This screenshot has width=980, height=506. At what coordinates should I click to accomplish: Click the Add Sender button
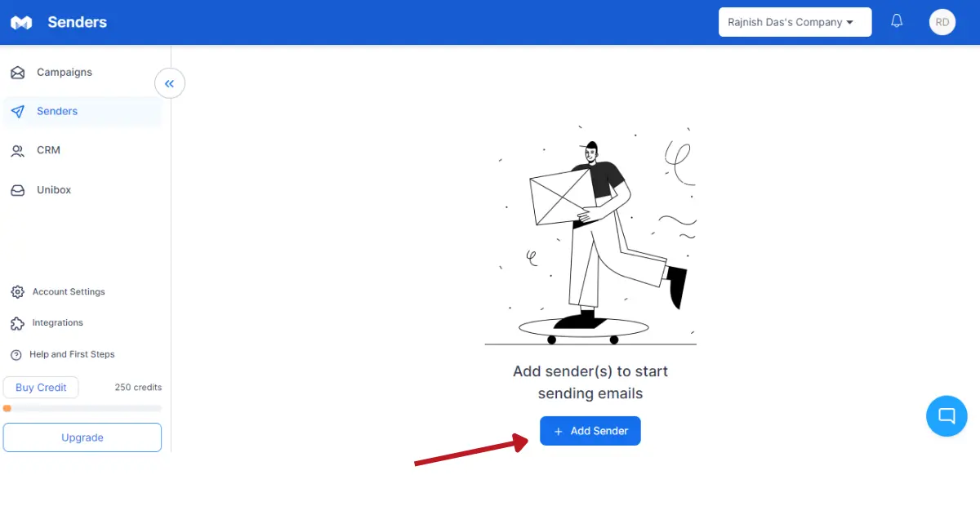[590, 431]
